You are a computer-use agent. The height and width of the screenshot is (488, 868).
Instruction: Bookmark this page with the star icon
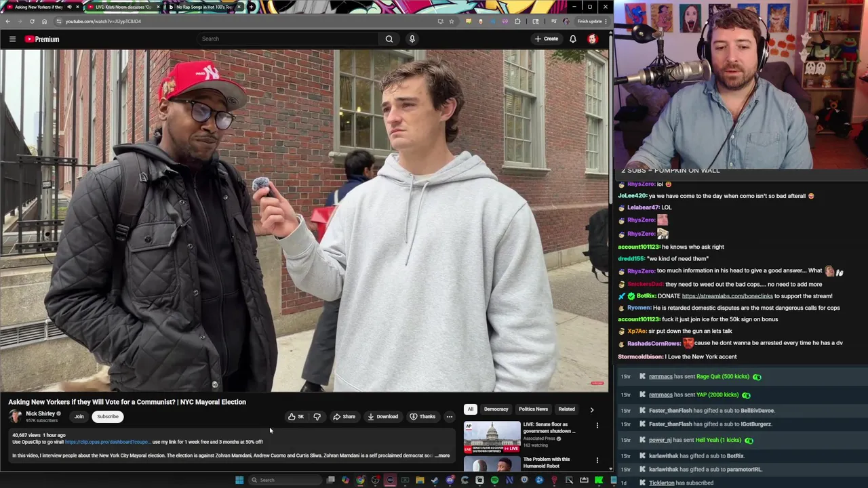pos(452,21)
